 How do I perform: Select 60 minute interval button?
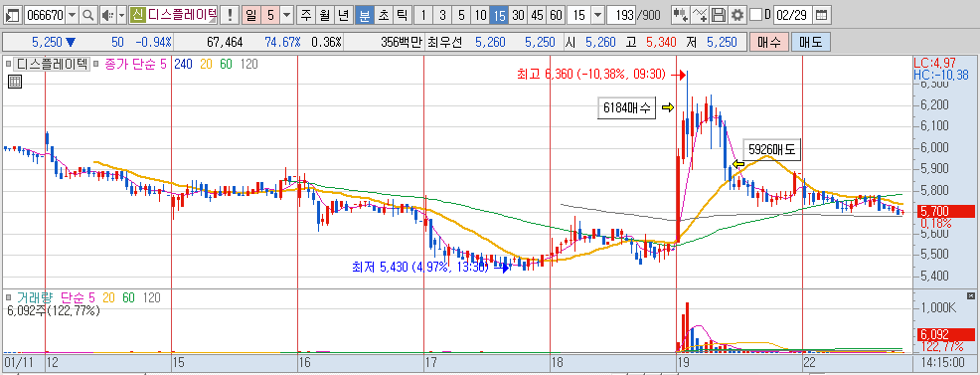click(x=556, y=15)
